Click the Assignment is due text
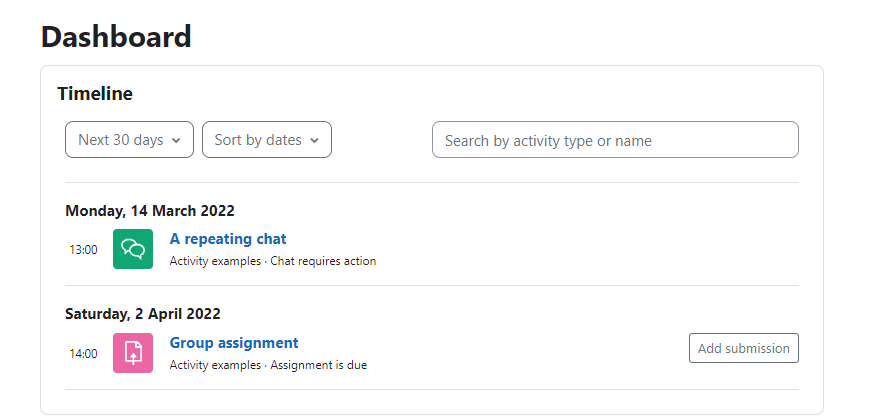 [319, 365]
